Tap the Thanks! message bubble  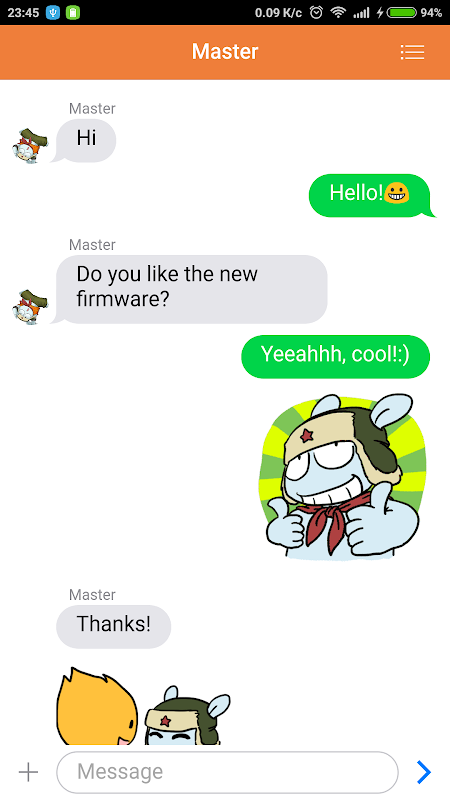(x=114, y=627)
